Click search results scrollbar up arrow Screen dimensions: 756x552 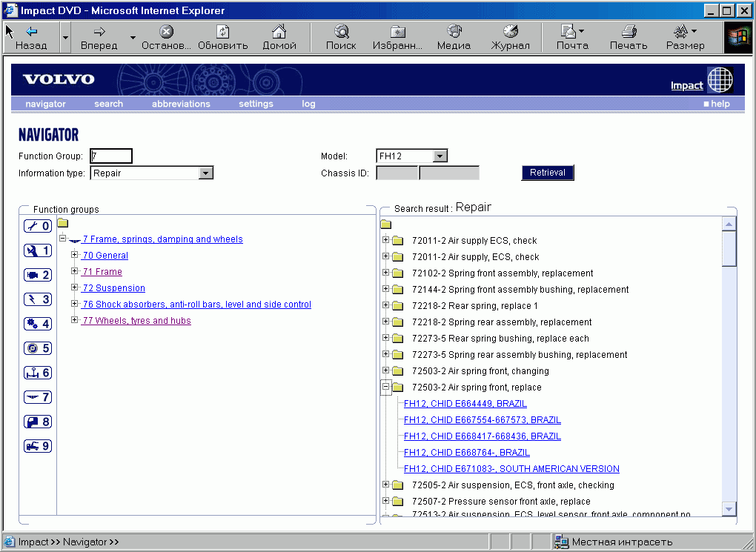point(729,225)
